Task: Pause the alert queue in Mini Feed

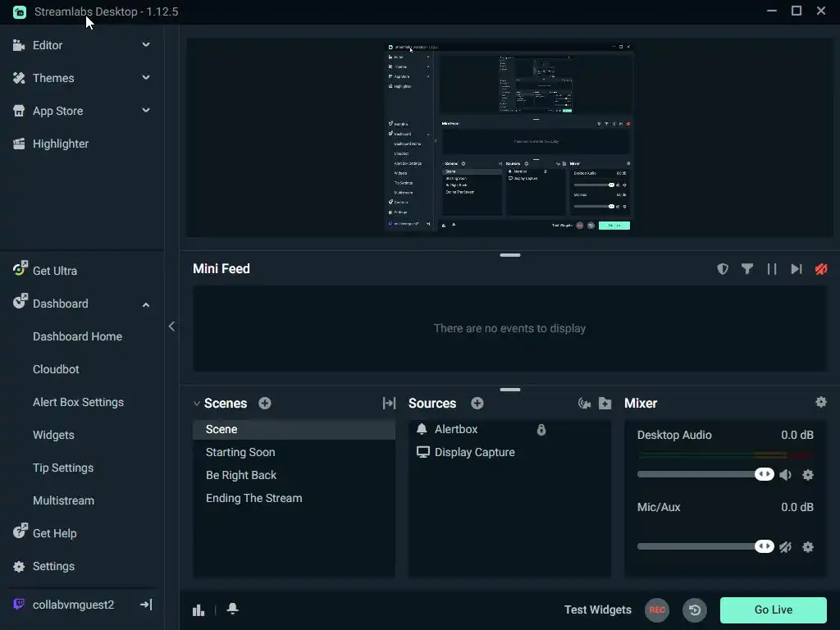Action: [x=772, y=269]
